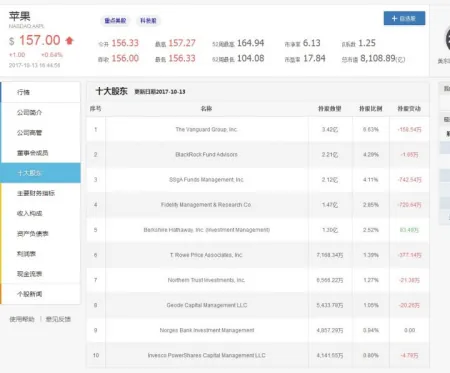450x373 pixels.
Task: Open 资产负债表 in the sidebar
Action: (x=40, y=234)
